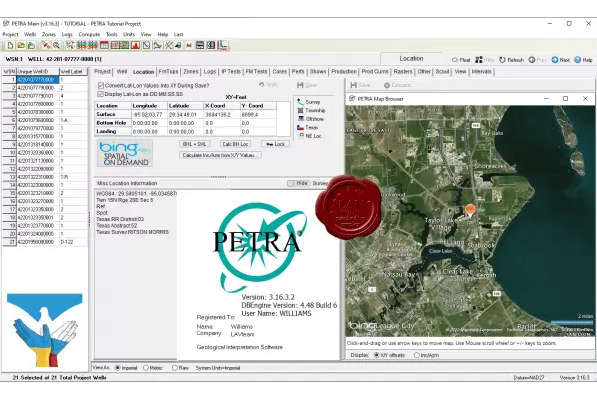This screenshot has width=597, height=402.
Task: Open the Compute menu
Action: coord(89,34)
